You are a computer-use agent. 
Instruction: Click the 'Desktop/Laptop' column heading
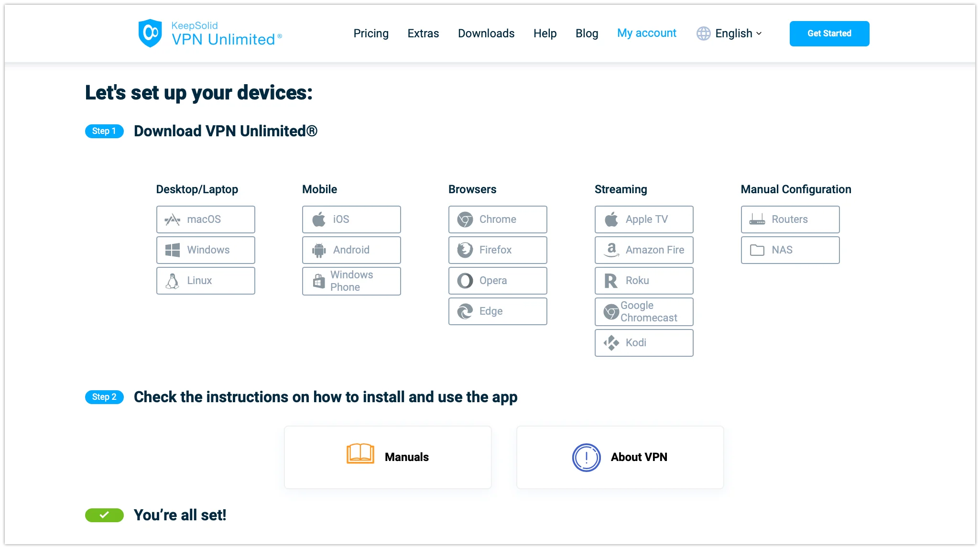pos(197,189)
